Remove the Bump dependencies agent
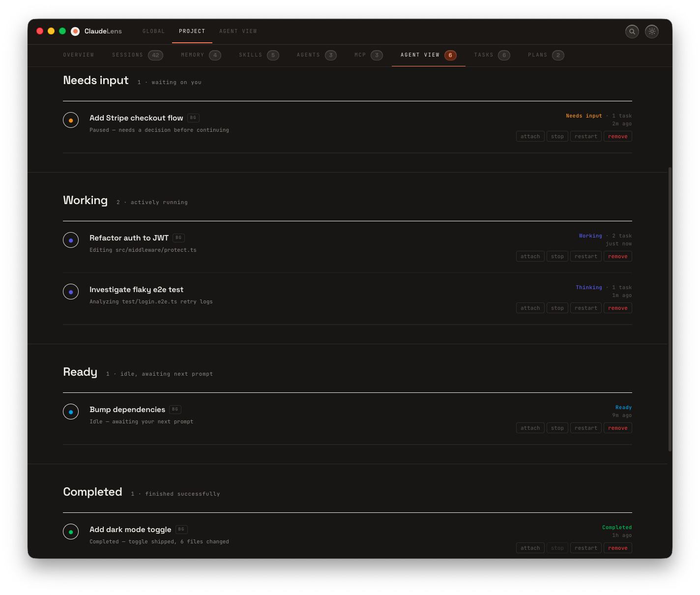700x595 pixels. pyautogui.click(x=618, y=428)
